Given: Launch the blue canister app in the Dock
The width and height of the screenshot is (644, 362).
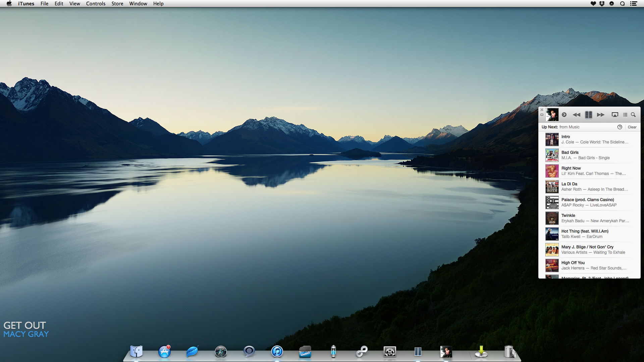Looking at the screenshot, I should click(x=333, y=351).
